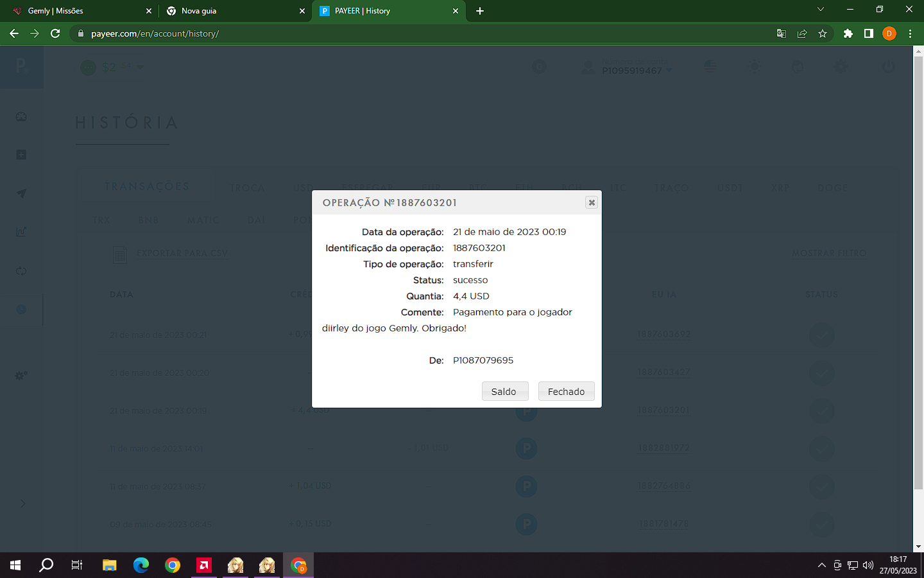Click the status checkmark for operation 1882881972
This screenshot has height=578, width=924.
821,448
